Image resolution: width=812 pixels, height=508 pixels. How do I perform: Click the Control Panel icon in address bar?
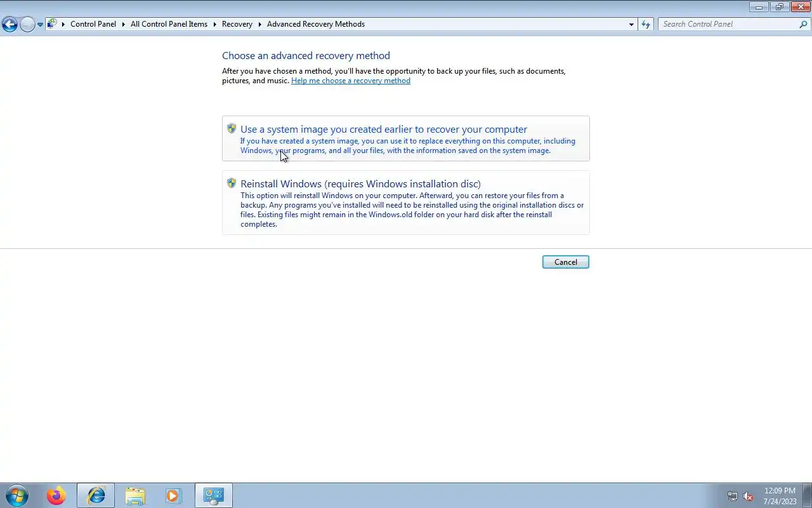(x=53, y=24)
